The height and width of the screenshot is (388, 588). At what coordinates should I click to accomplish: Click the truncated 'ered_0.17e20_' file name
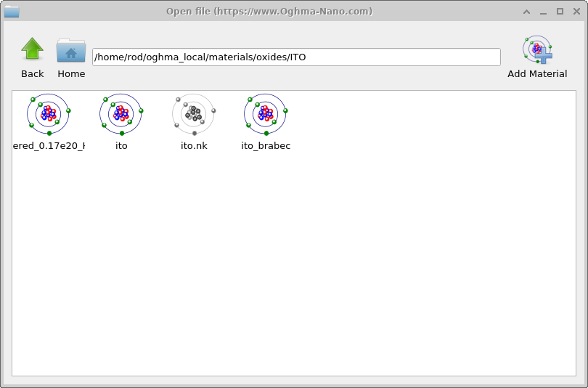click(49, 145)
